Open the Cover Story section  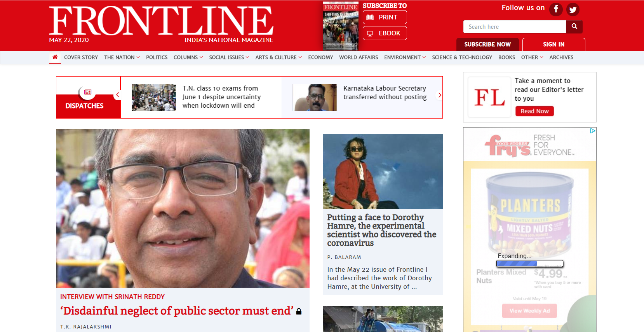[x=81, y=57]
